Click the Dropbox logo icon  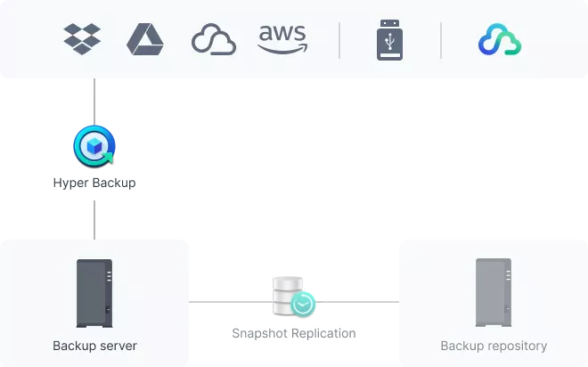click(82, 39)
